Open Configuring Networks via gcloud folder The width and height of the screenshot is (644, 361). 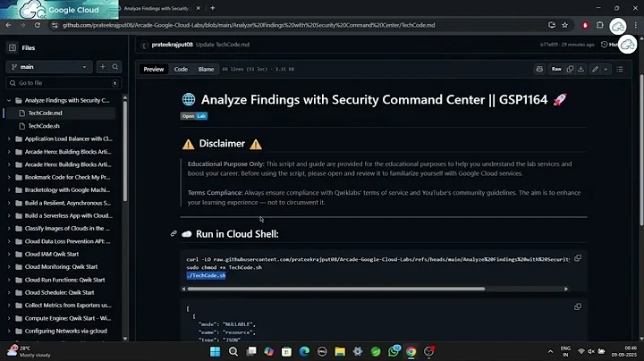65,331
